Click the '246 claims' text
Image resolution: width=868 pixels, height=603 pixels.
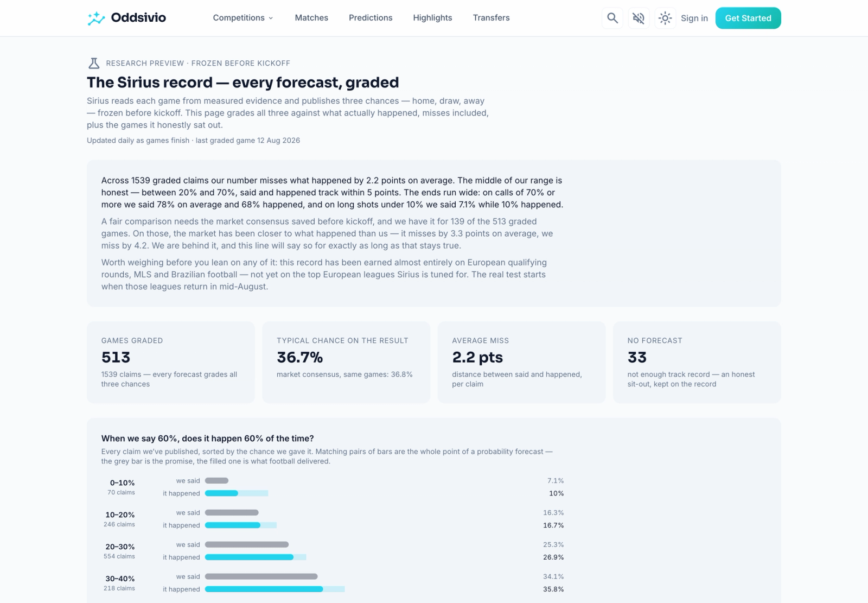[x=119, y=524]
